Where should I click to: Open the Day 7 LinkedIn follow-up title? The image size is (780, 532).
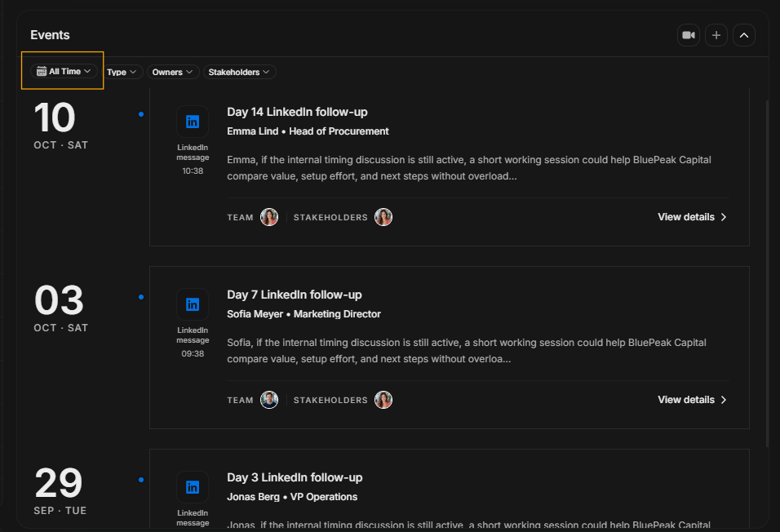point(295,295)
